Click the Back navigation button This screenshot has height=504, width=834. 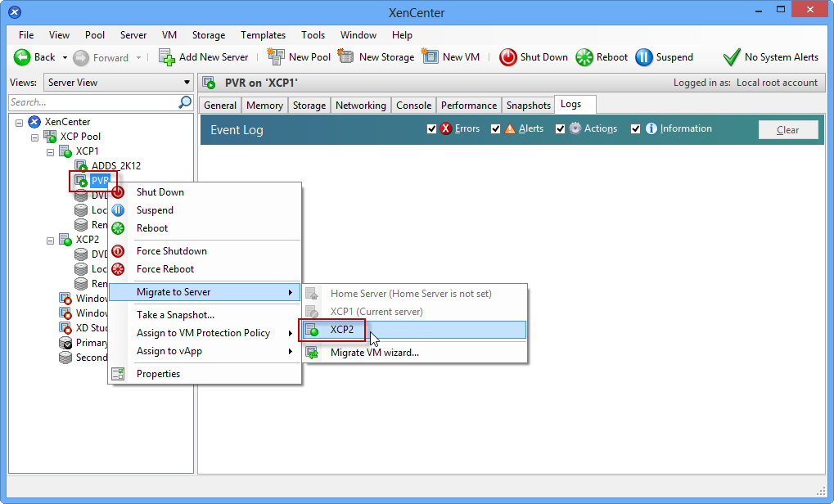click(35, 57)
